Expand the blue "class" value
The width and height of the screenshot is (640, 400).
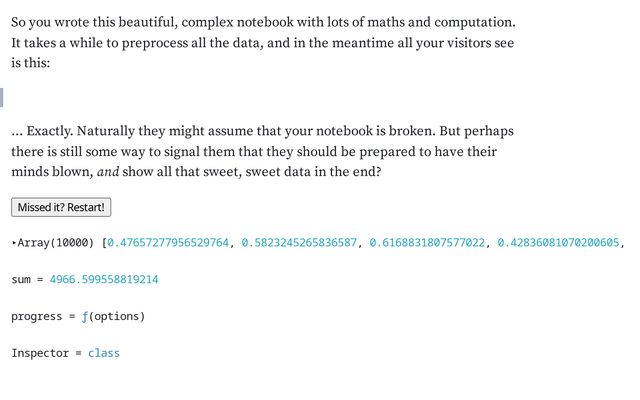(104, 353)
